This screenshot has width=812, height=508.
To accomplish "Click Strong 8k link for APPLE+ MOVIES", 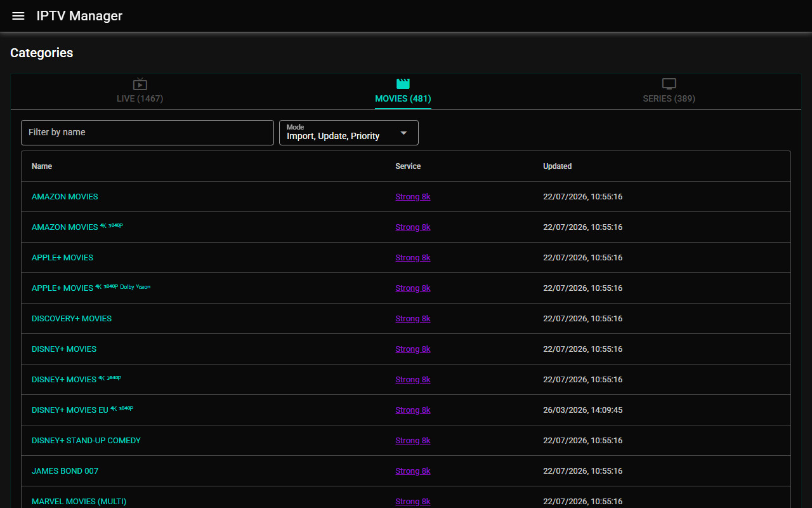I will (413, 258).
